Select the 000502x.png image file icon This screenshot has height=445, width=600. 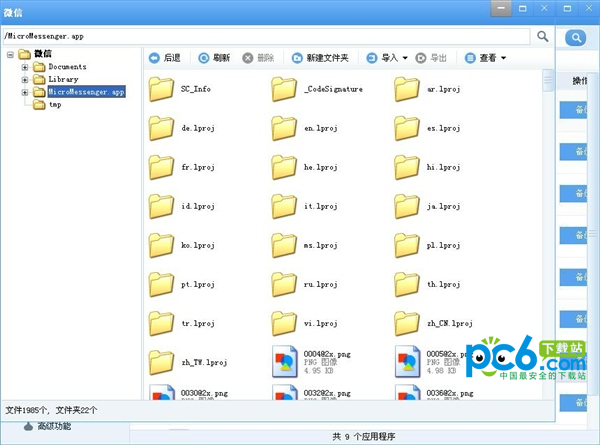click(408, 362)
